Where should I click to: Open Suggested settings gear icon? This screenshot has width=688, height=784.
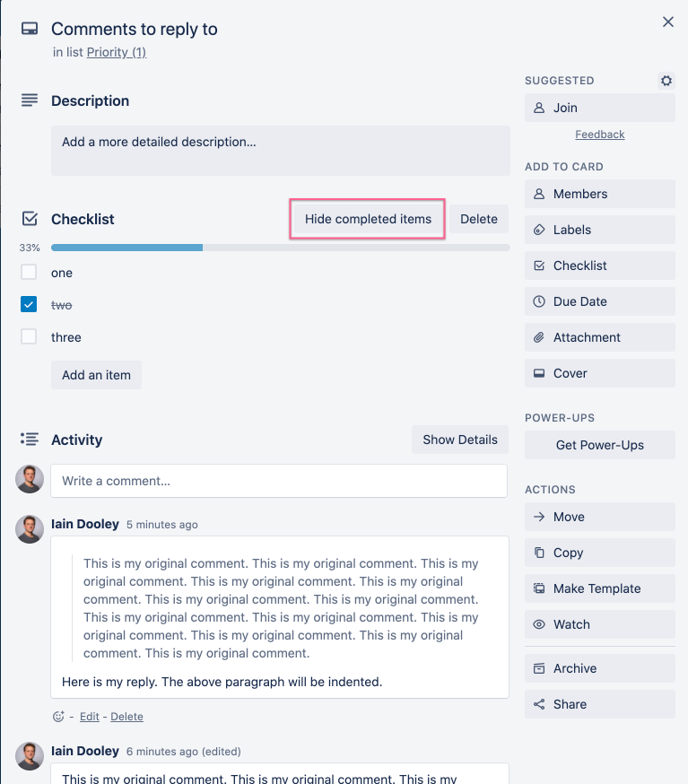click(x=666, y=81)
